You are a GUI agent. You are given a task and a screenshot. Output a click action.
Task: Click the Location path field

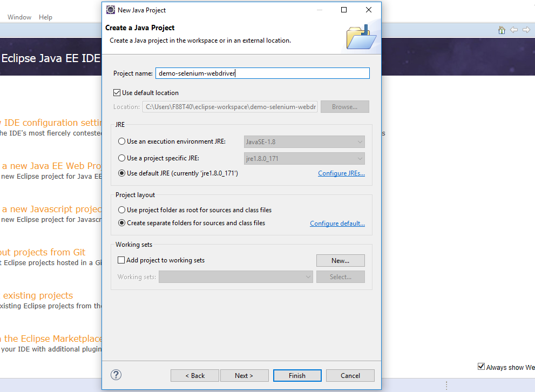(x=230, y=107)
